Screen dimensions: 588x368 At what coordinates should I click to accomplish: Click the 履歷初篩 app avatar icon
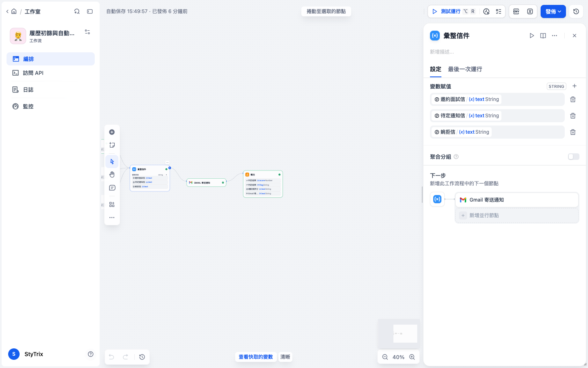[18, 36]
